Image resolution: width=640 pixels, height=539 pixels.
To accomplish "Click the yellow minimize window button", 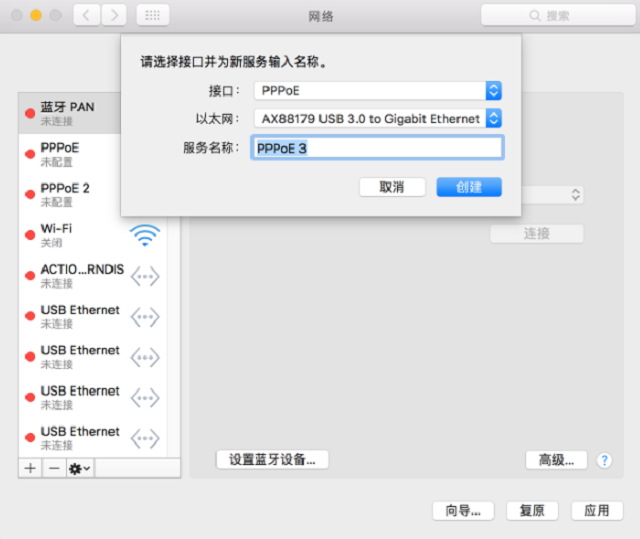I will [x=36, y=16].
